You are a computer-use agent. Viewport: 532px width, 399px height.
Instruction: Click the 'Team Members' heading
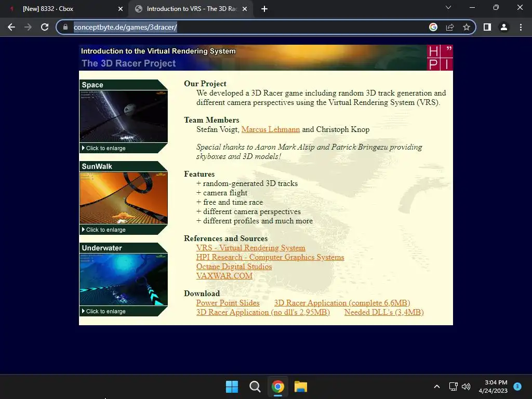click(211, 120)
